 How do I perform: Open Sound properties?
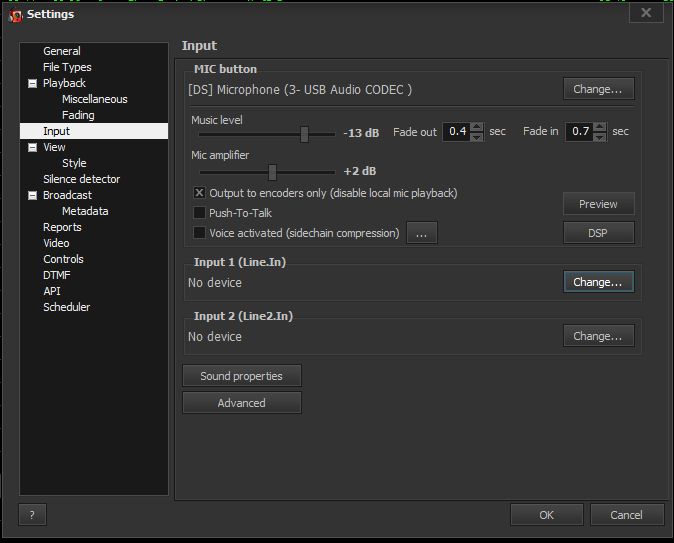pyautogui.click(x=241, y=376)
